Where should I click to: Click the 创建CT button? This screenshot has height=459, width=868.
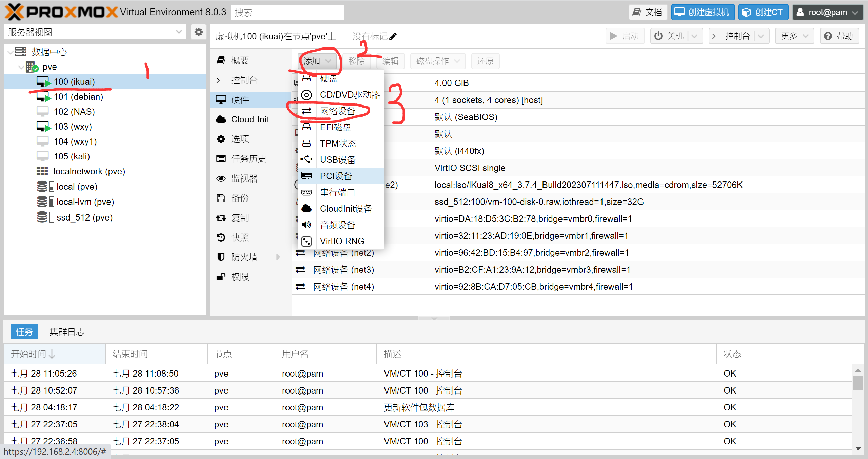pyautogui.click(x=763, y=13)
